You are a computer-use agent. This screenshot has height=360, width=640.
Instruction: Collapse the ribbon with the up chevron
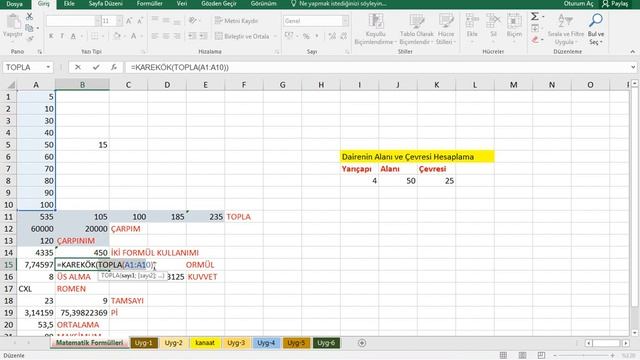point(633,51)
